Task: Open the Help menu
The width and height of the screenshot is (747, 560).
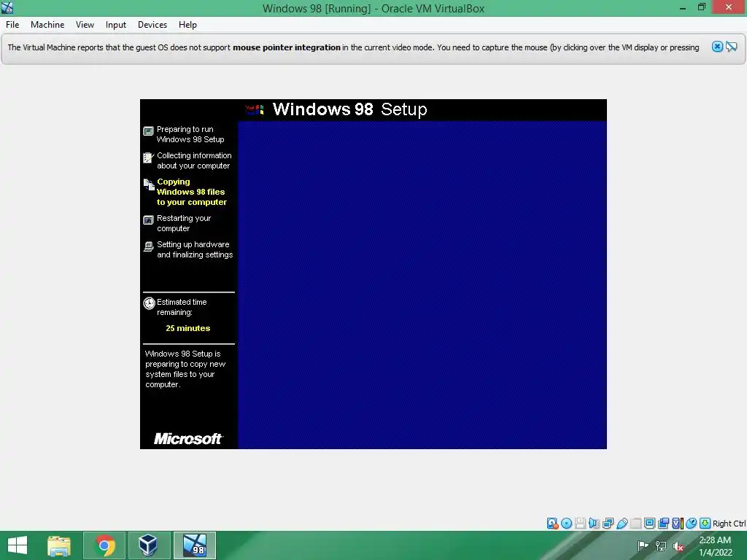Action: [187, 25]
